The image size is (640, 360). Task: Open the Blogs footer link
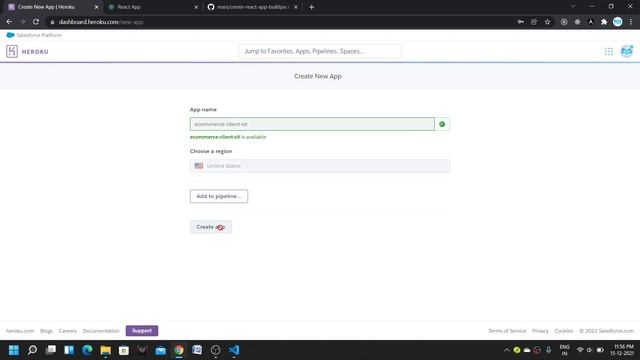click(47, 331)
